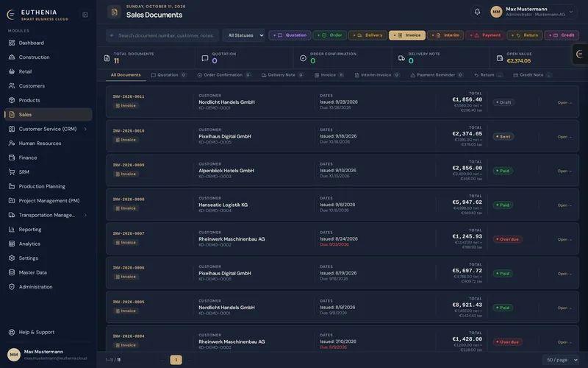Open the Max Mustermann account menu
This screenshot has height=368, width=588.
click(534, 12)
